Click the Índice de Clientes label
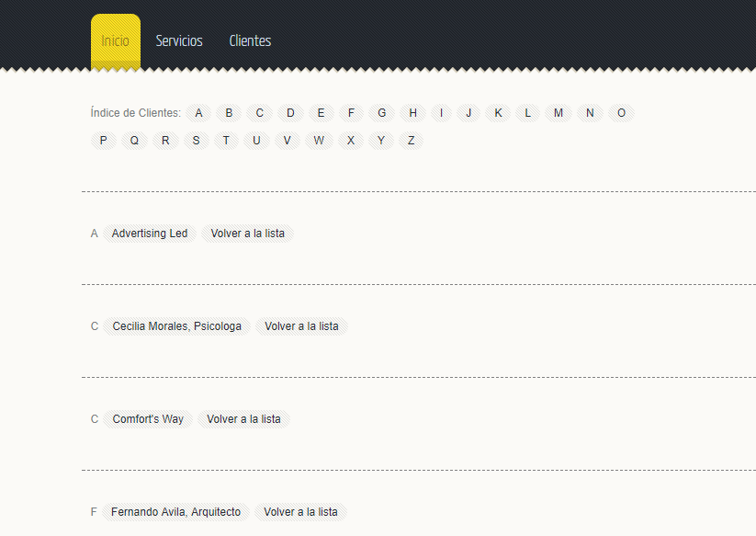 point(135,113)
